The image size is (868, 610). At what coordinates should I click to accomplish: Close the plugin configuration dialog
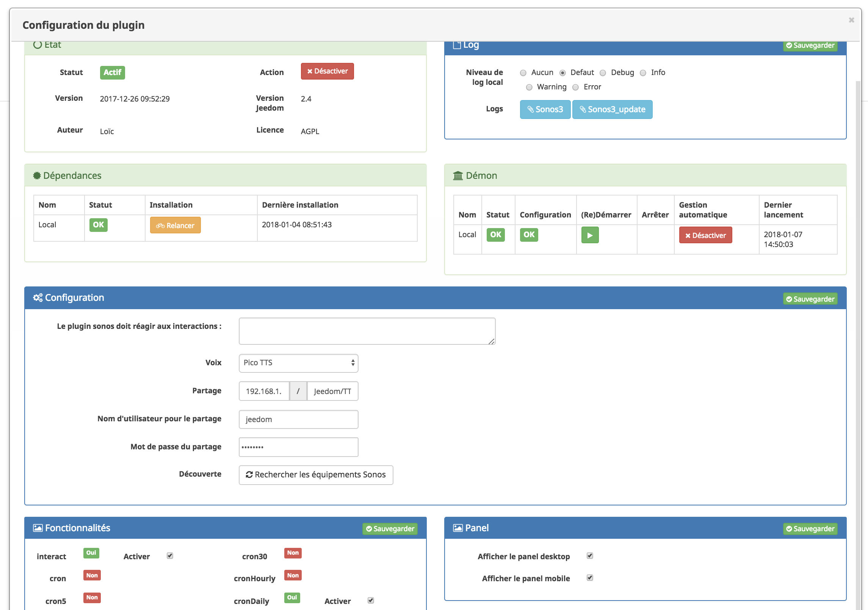pos(851,20)
